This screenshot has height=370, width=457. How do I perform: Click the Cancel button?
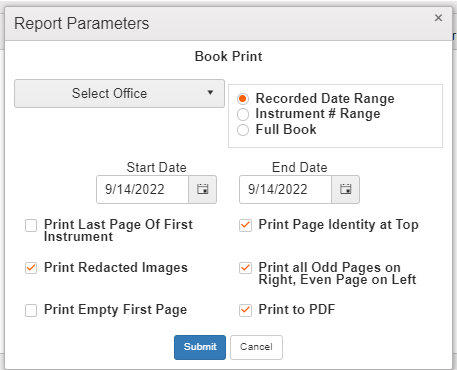pos(256,347)
